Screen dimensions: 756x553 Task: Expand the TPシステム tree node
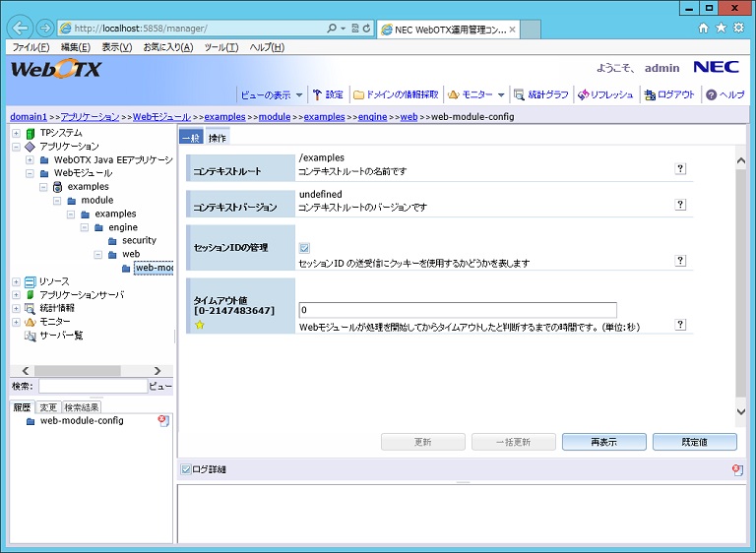(x=16, y=133)
